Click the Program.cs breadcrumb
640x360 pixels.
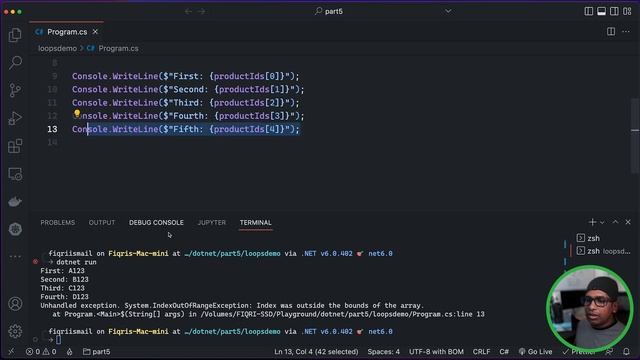118,48
